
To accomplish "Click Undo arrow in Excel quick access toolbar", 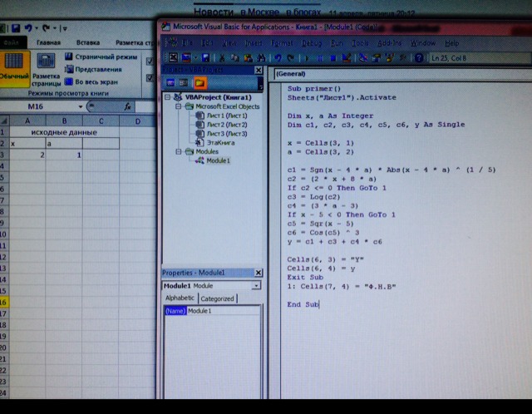I will click(28, 28).
